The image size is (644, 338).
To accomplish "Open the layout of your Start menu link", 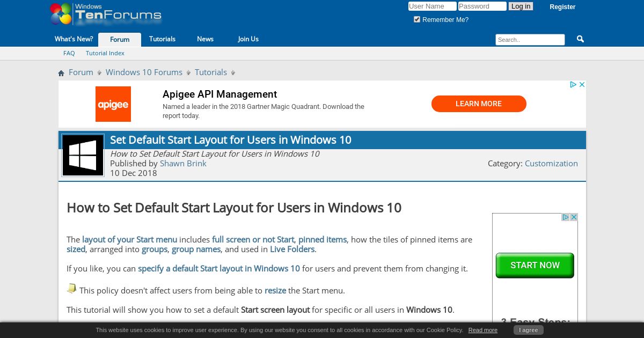I will click(x=129, y=240).
